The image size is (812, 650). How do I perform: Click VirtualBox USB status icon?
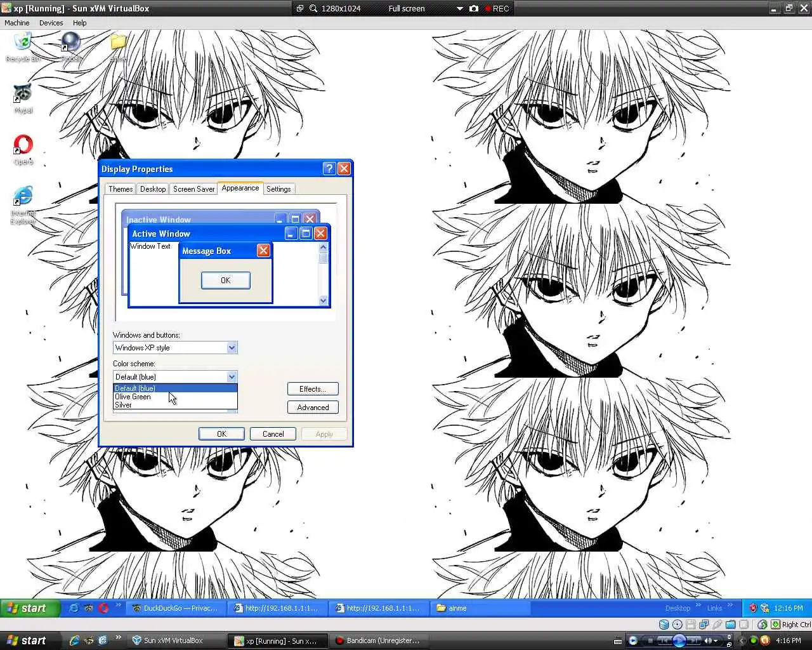pos(717,625)
